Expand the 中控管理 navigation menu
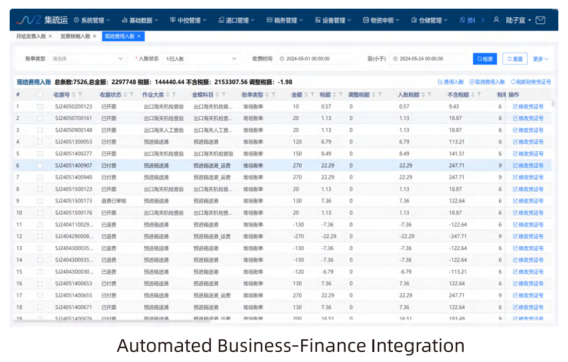 (188, 20)
